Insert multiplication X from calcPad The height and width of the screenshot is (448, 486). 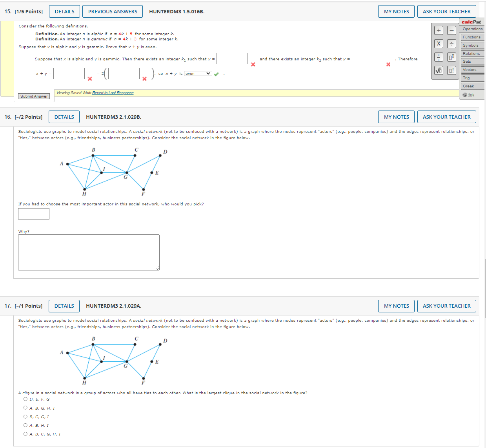[439, 44]
